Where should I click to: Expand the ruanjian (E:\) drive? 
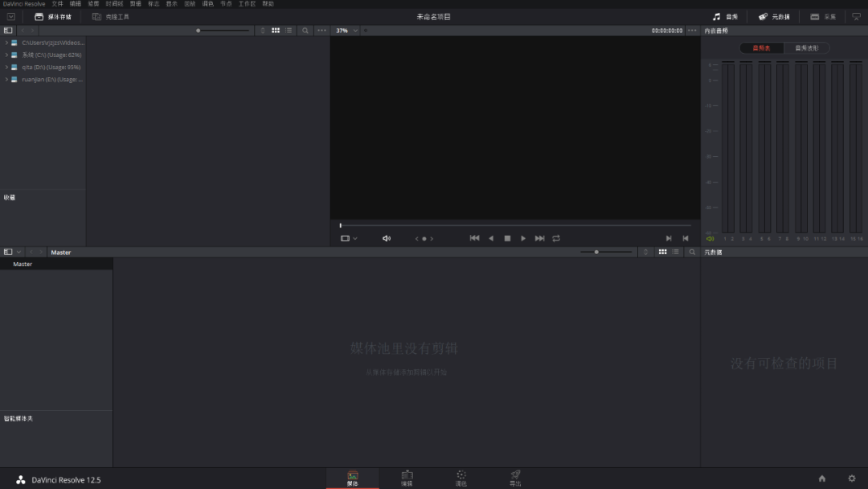coord(6,79)
